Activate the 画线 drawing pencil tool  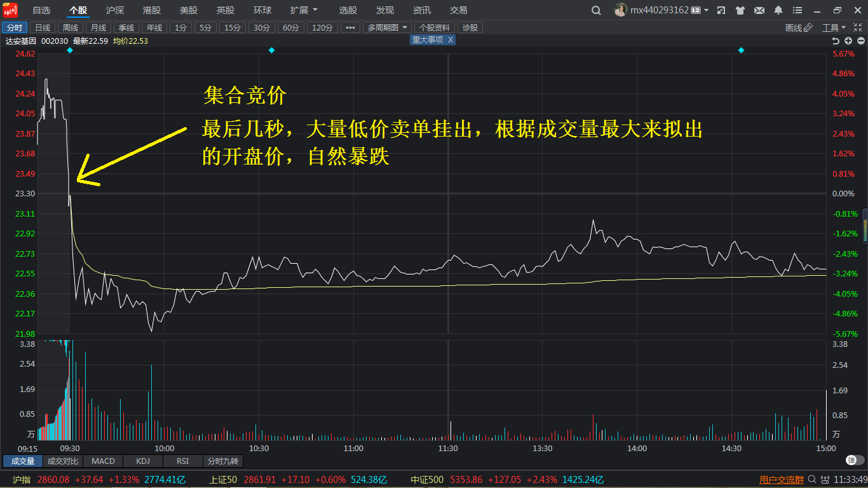click(801, 27)
